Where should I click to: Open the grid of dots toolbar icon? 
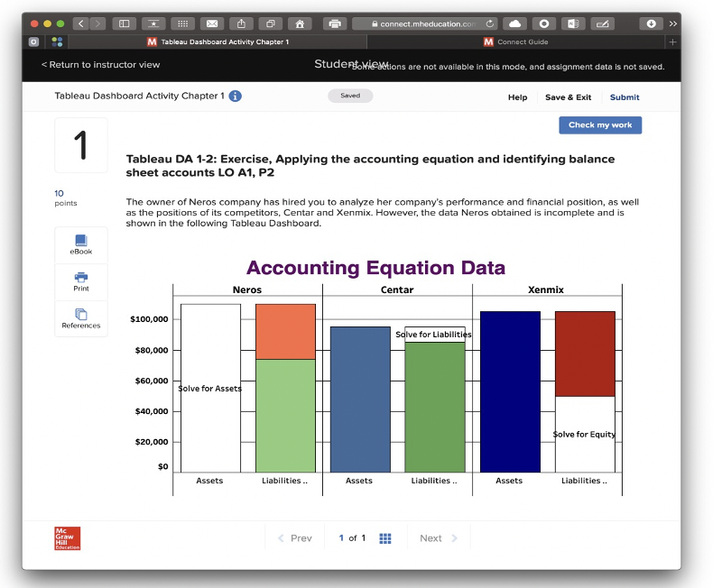[183, 23]
